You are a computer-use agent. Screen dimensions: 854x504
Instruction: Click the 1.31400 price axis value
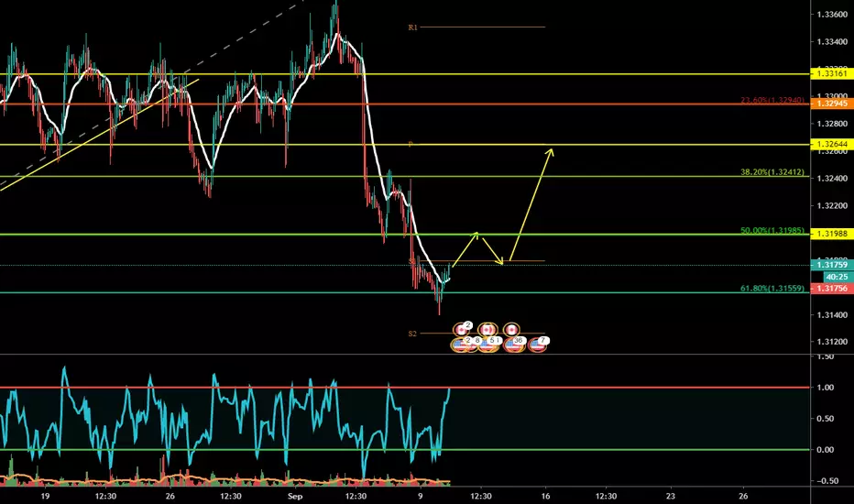pyautogui.click(x=832, y=314)
